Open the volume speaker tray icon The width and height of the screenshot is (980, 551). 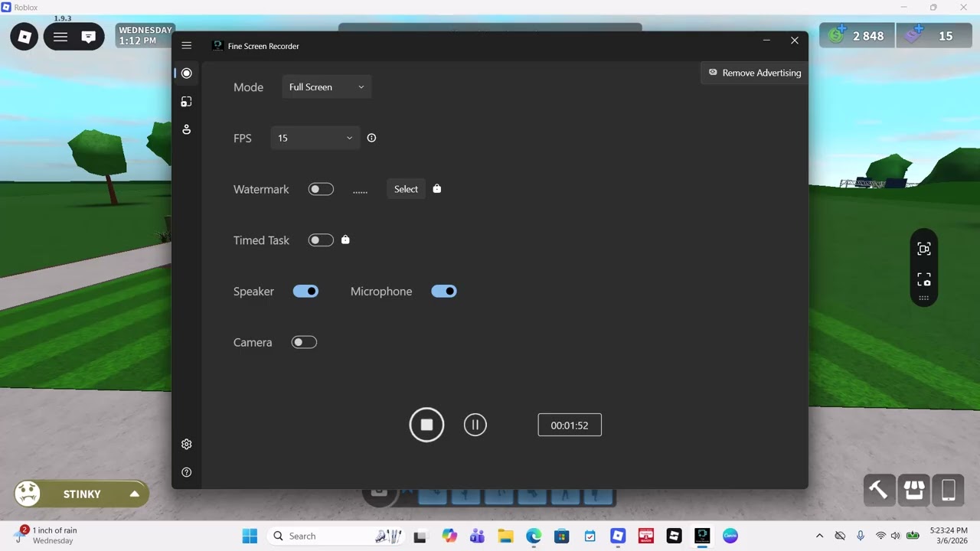pos(896,536)
